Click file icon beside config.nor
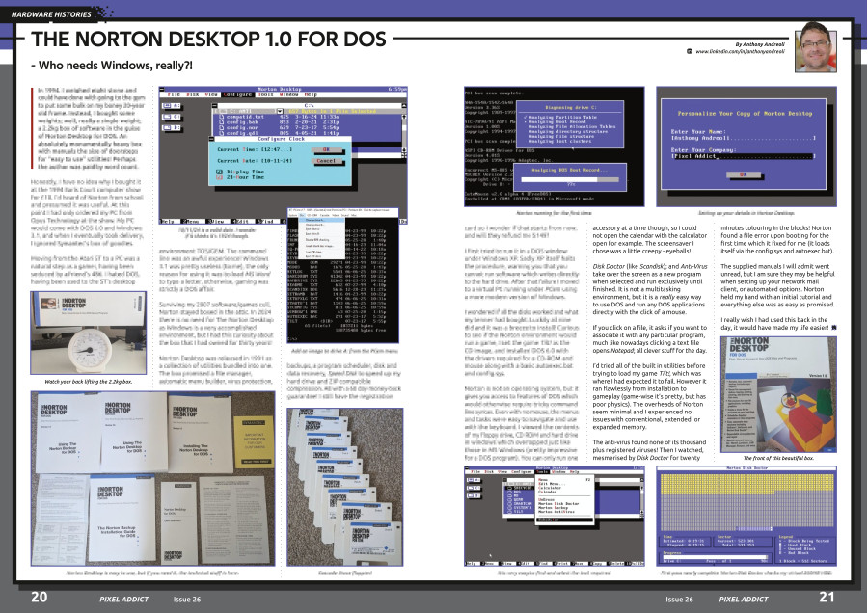Viewport: 868px width, 613px height. (x=222, y=128)
